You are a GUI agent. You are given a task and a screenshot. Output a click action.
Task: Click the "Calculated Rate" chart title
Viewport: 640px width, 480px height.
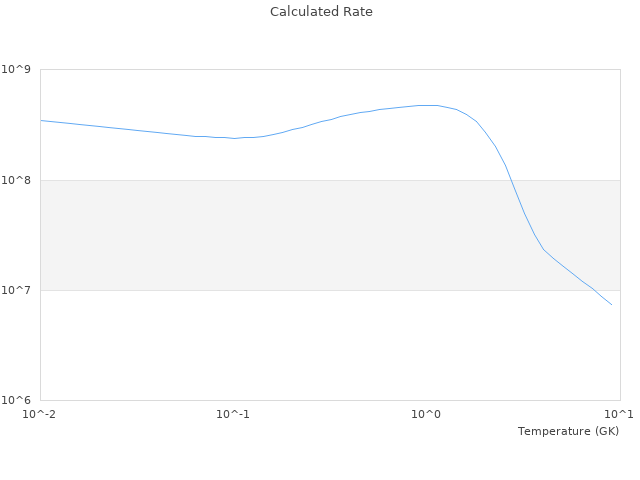(320, 12)
